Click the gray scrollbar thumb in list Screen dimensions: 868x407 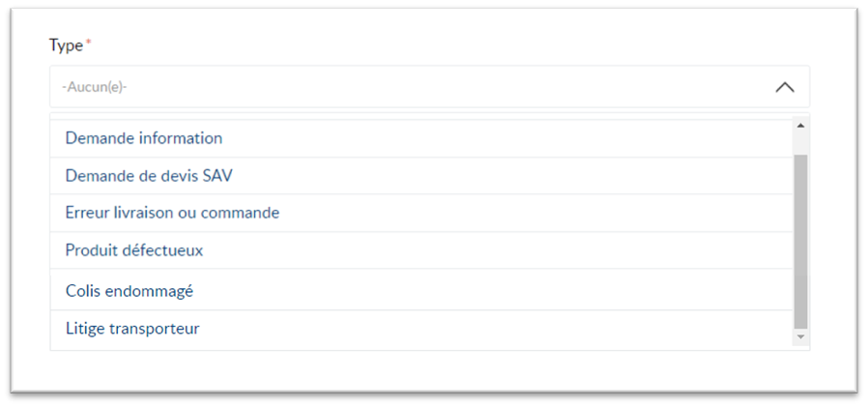pos(800,242)
